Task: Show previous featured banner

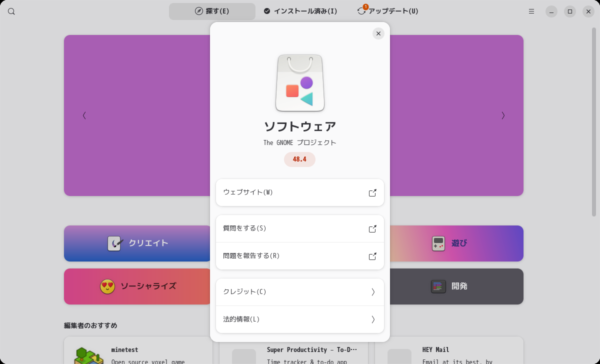Action: pyautogui.click(x=84, y=115)
